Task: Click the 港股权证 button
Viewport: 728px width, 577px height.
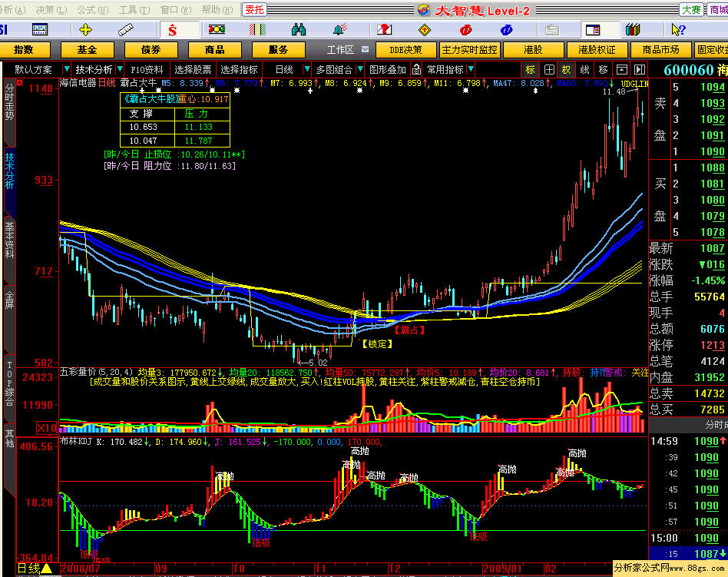Action: [x=597, y=50]
